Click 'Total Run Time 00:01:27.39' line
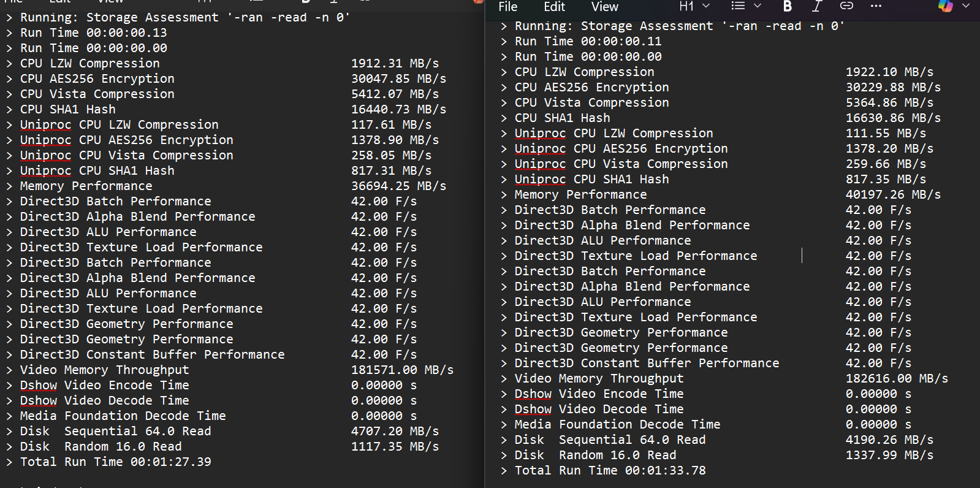The width and height of the screenshot is (980, 488). click(x=115, y=462)
